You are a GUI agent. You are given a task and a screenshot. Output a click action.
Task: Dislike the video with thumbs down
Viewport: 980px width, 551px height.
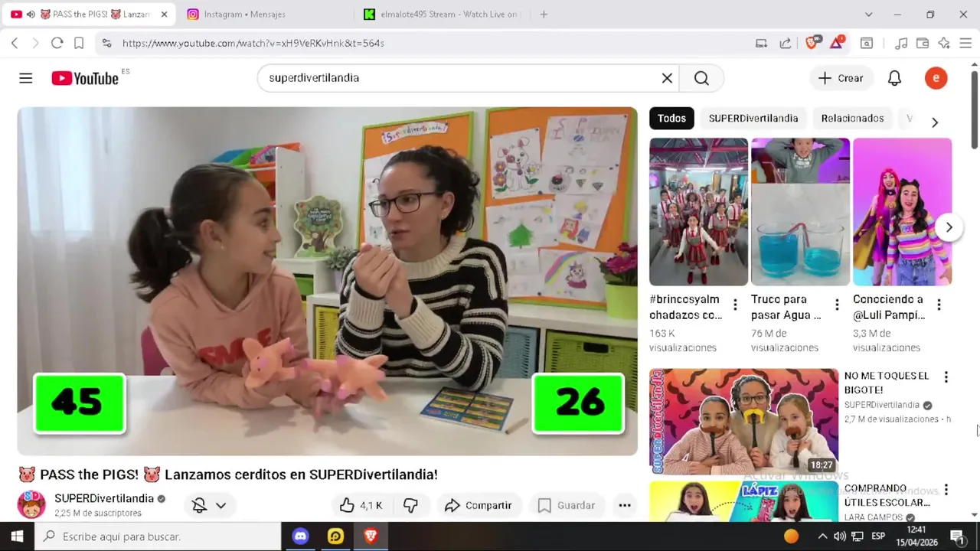(410, 505)
